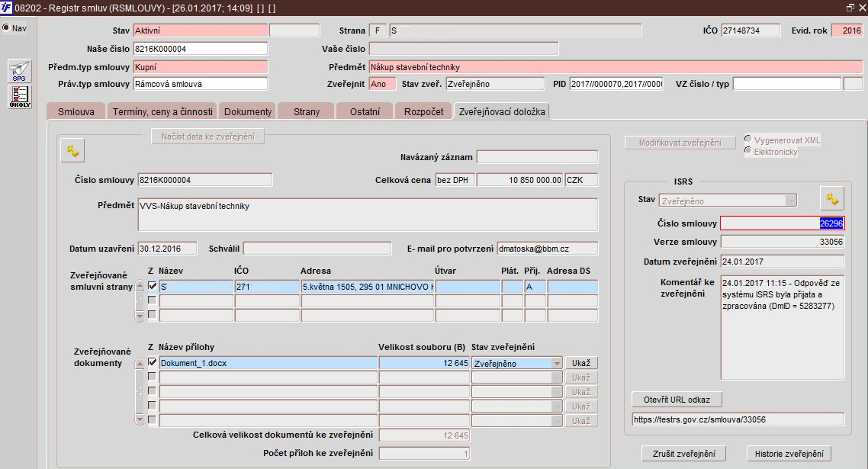Open Stav zveřejnění dropdown in last document row
The height and width of the screenshot is (469, 868).
(x=556, y=421)
